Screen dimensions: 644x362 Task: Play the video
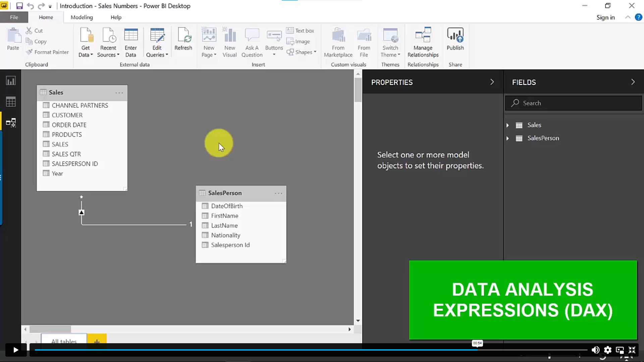pos(16,350)
